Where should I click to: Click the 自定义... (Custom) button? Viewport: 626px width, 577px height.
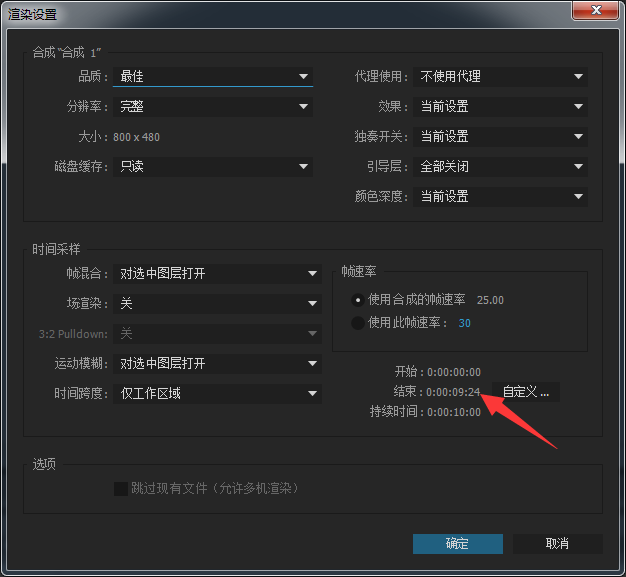point(525,392)
